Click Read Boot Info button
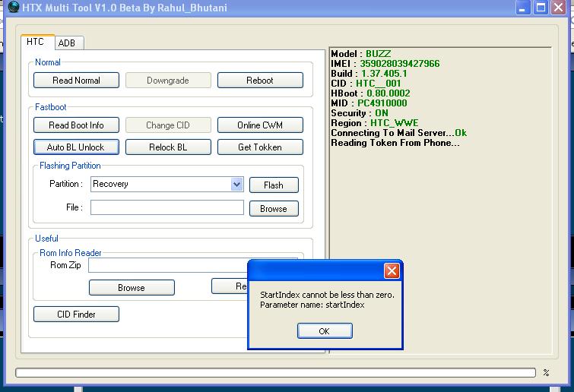Screen dimensions: 574x392 tap(76, 125)
